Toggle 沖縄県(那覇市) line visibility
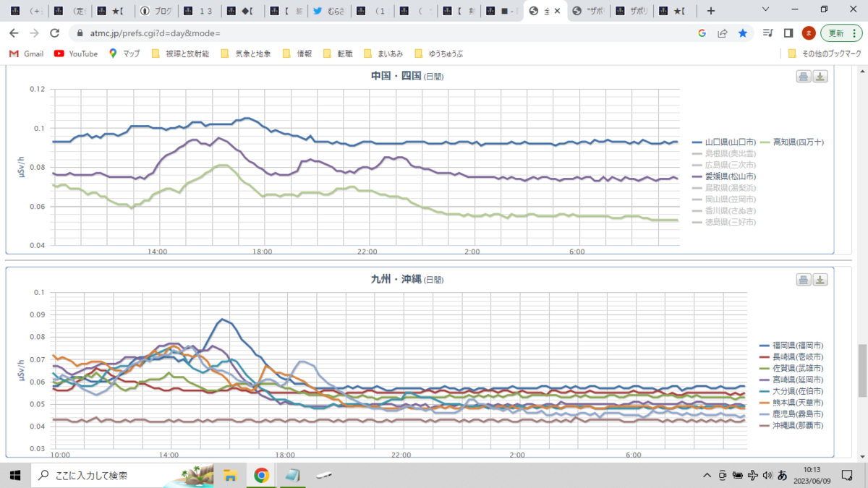This screenshot has height=488, width=868. coord(791,426)
